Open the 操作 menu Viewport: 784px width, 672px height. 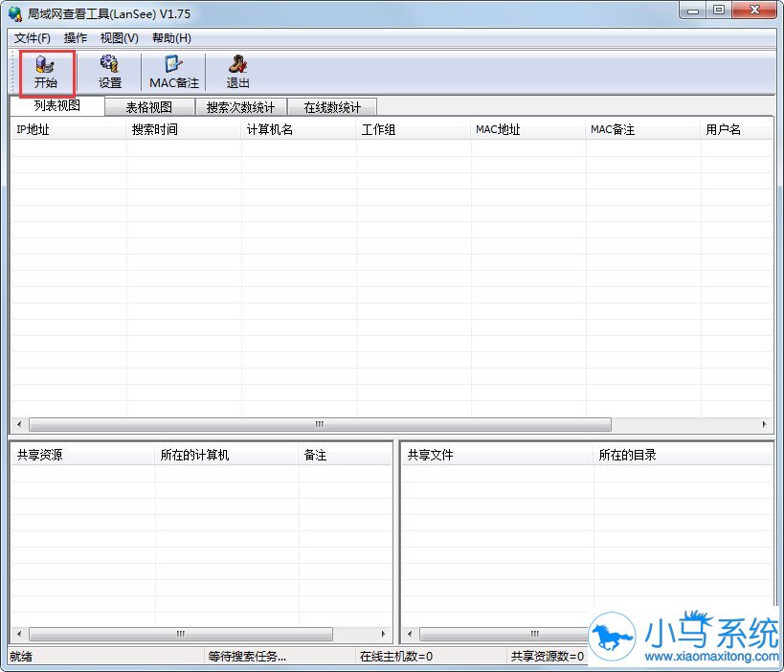tap(76, 38)
